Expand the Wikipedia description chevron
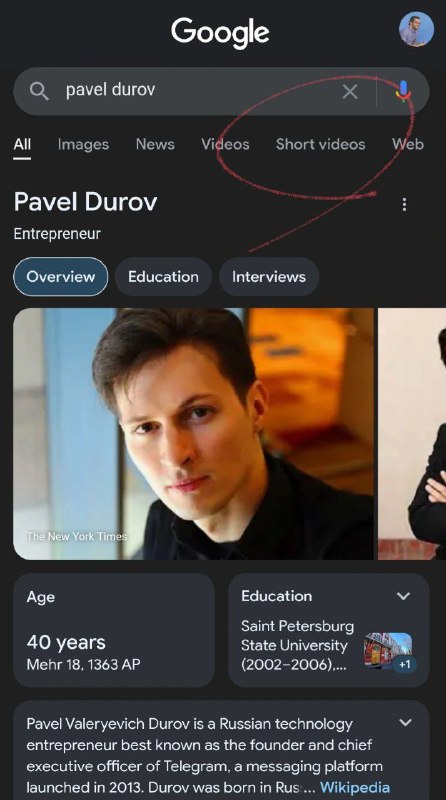 pos(405,722)
